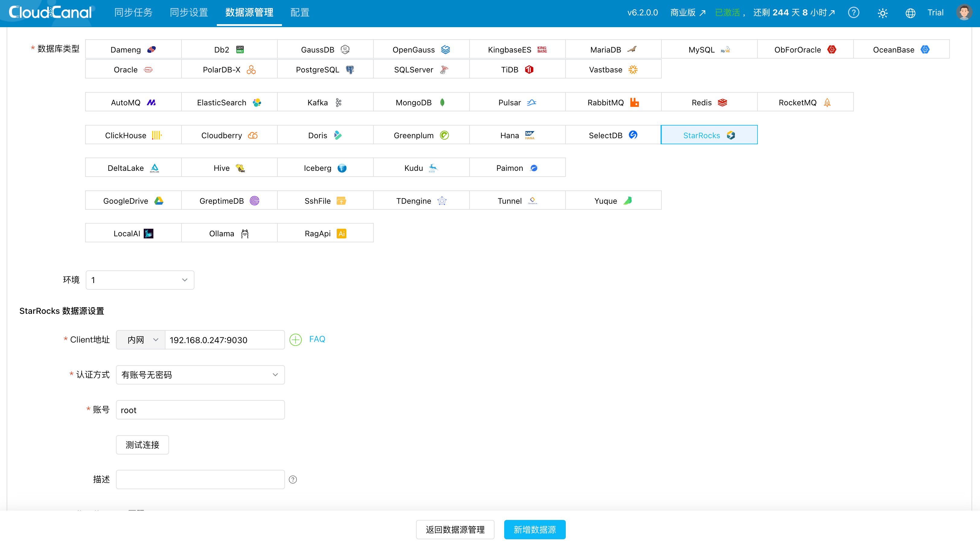Image resolution: width=980 pixels, height=545 pixels.
Task: Select the MongoDB data source type
Action: click(421, 102)
